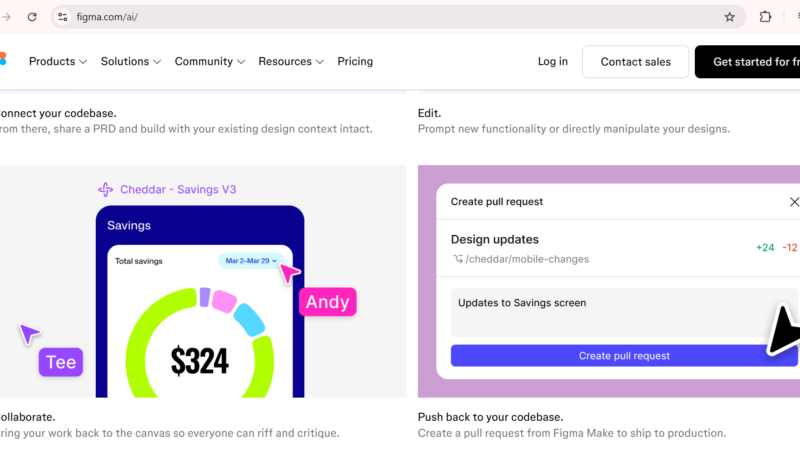Click the pink segment of the savings donut
Screen dimensions: 800x450
click(x=224, y=301)
